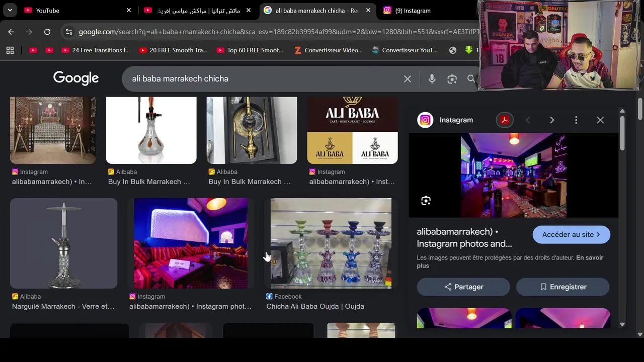Open Google Lens image search icon
644x362 pixels.
(x=452, y=79)
